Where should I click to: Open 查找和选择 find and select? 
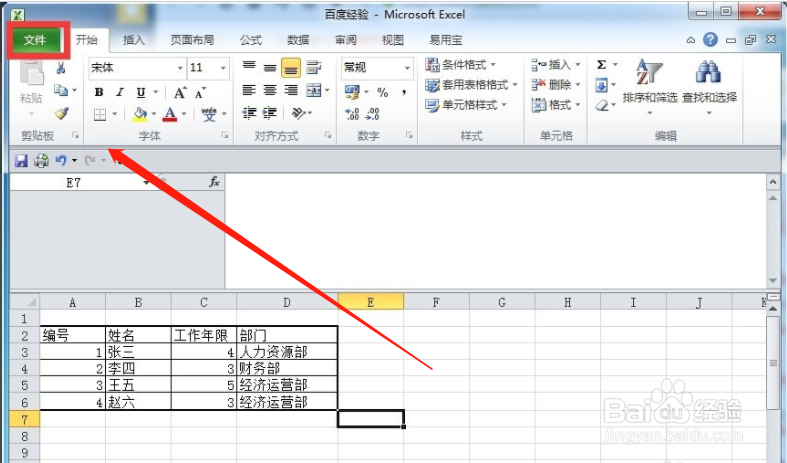[x=709, y=85]
